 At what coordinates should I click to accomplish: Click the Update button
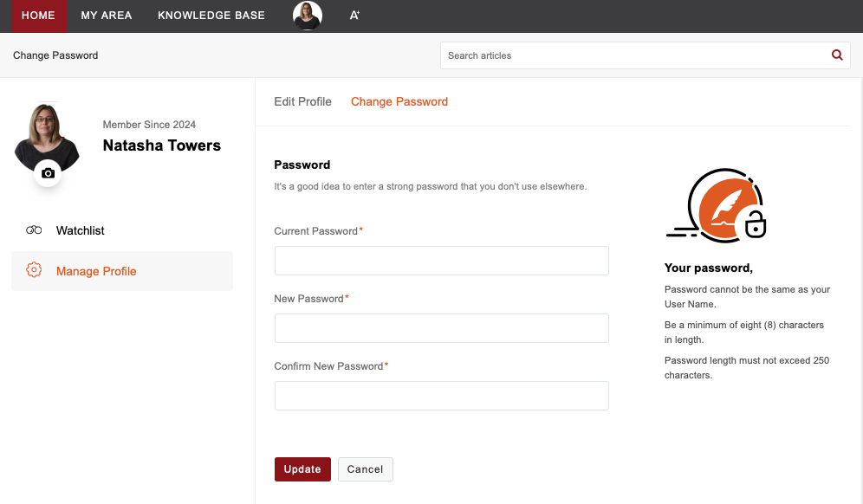tap(302, 469)
